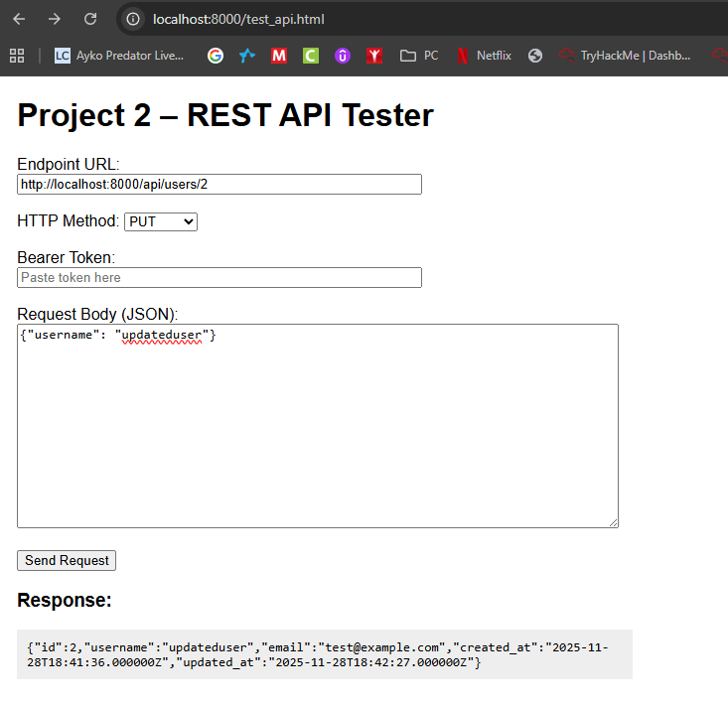The width and height of the screenshot is (728, 706).
Task: Click inside the Request Body textarea
Action: pos(318,426)
